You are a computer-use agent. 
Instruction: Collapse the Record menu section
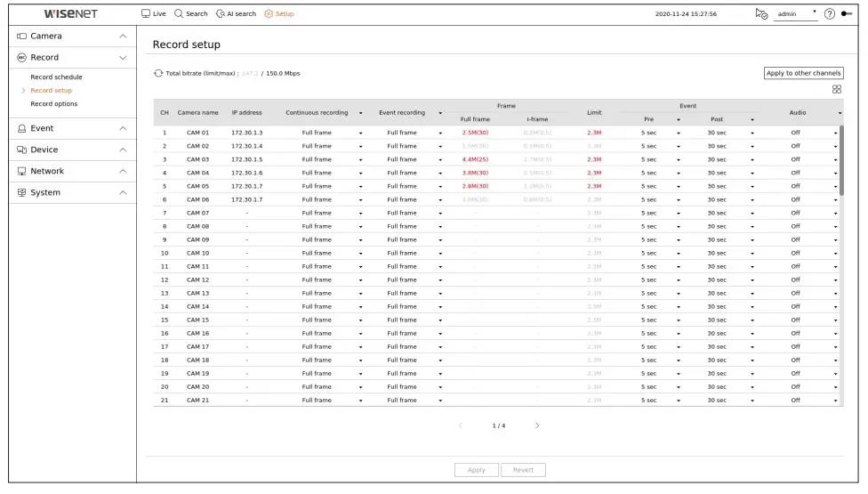point(73,58)
